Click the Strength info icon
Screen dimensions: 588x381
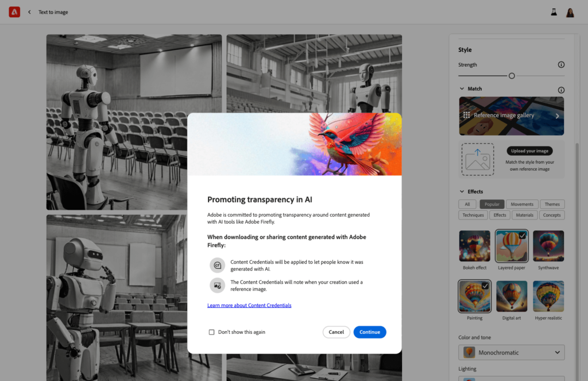tap(561, 64)
